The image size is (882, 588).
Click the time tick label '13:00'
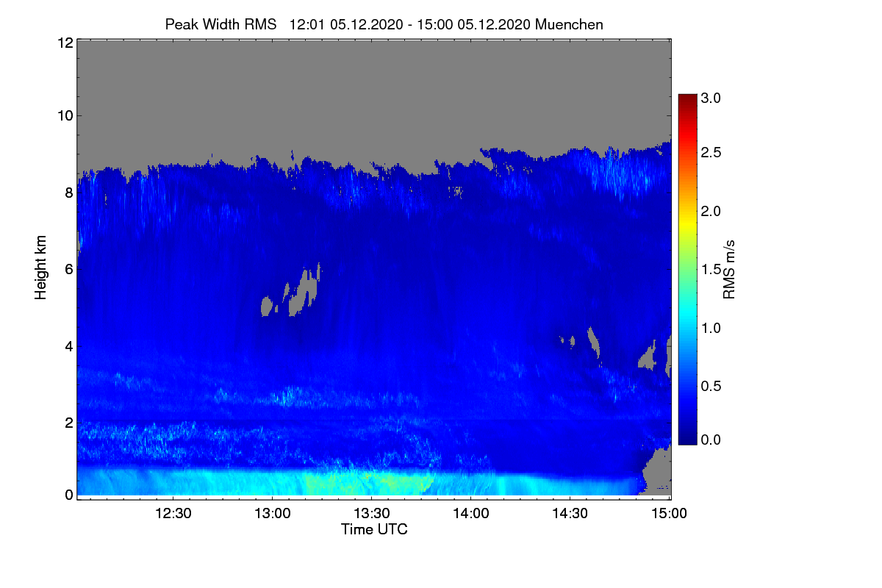[273, 513]
